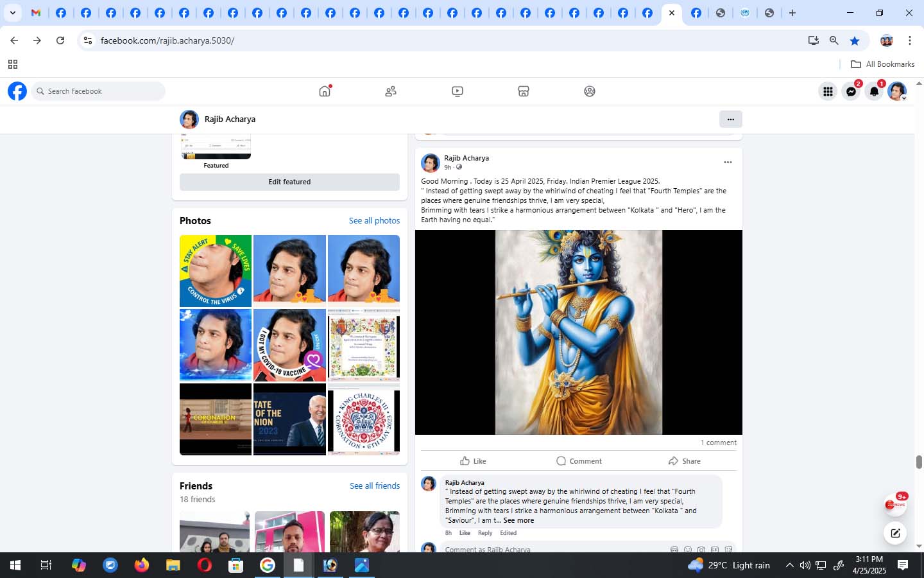924x578 pixels.
Task: Expand the comment with See more
Action: click(518, 520)
